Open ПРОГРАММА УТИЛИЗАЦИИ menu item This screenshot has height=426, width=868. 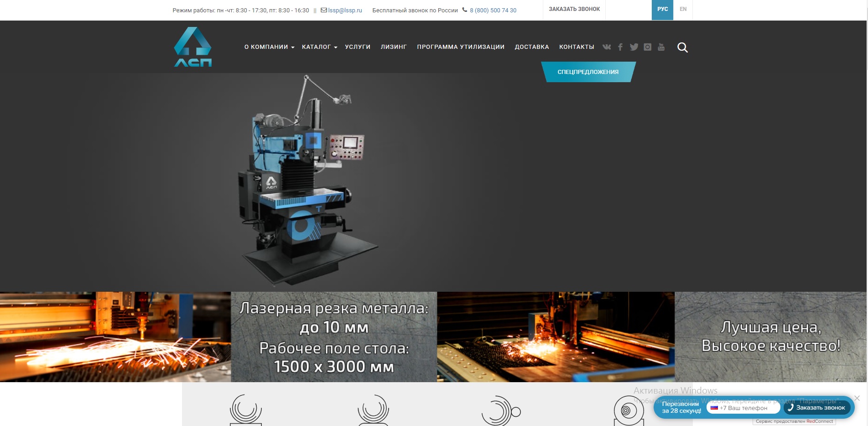tap(461, 47)
